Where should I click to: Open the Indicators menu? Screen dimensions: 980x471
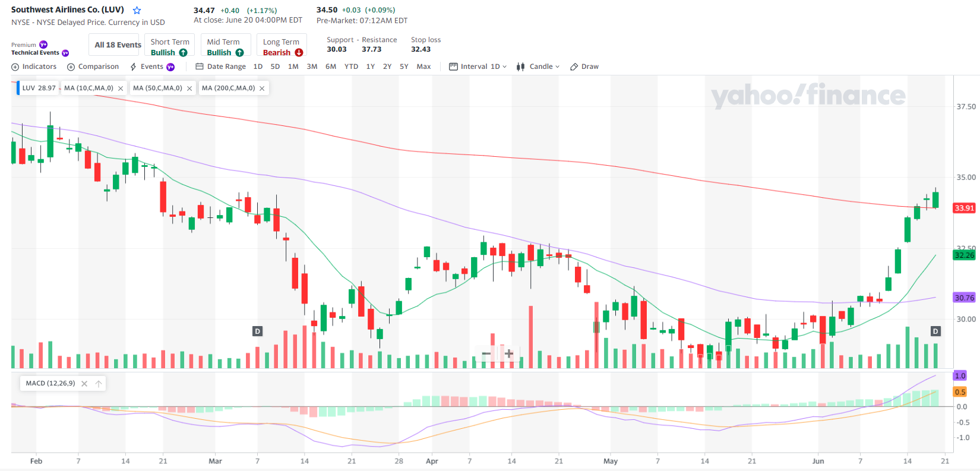point(34,67)
